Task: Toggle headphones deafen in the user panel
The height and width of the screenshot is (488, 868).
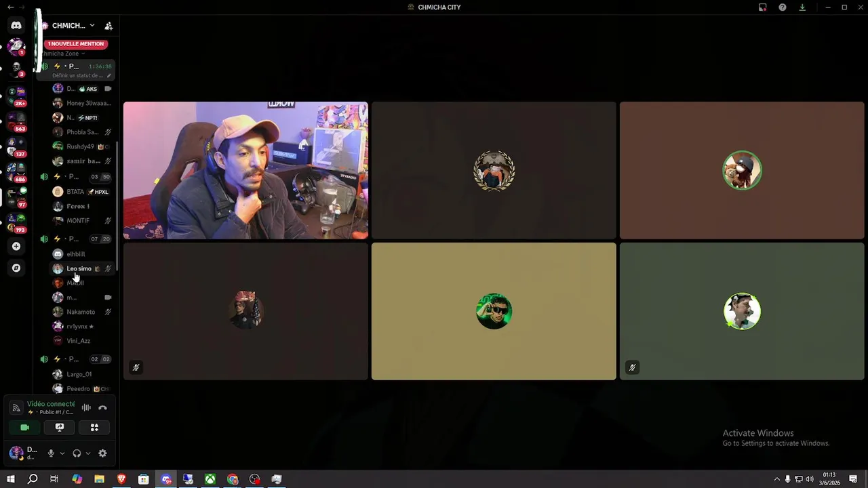Action: (77, 453)
